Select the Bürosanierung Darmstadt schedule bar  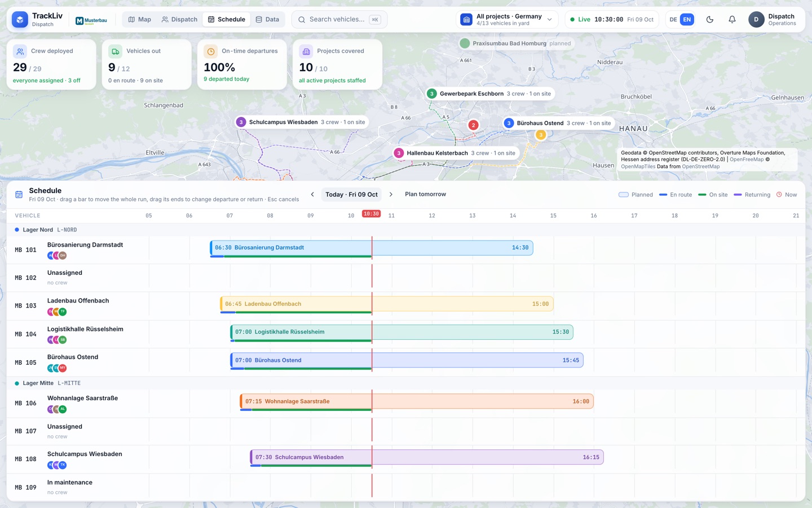372,248
